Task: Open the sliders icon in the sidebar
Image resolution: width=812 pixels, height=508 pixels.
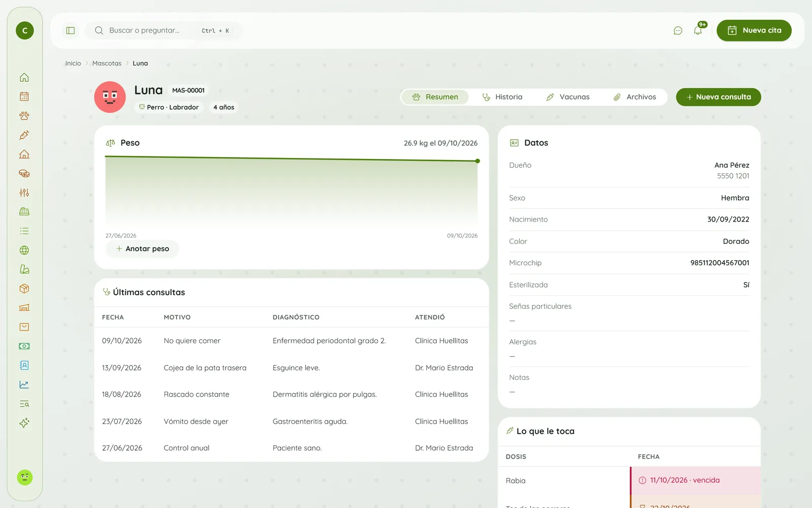Action: click(24, 193)
